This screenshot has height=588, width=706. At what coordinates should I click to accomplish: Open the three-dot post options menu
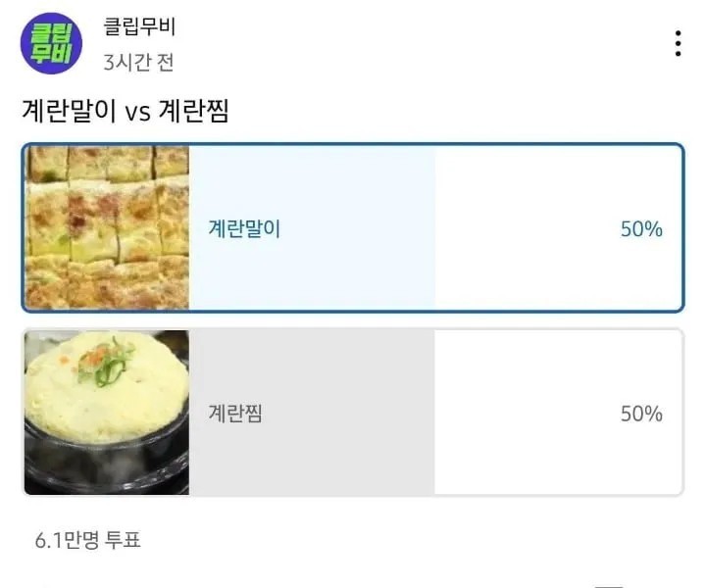[x=678, y=44]
